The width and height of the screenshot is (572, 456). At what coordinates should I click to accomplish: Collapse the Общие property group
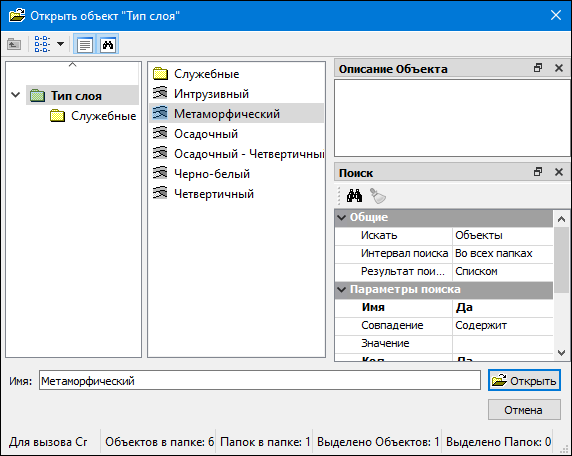[x=342, y=217]
